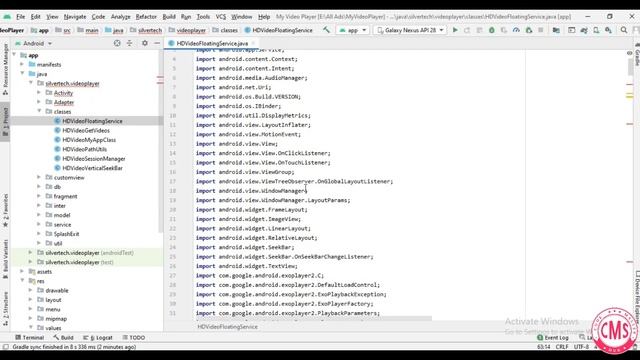Image resolution: width=640 pixels, height=360 pixels.
Task: Open the Android project view dropdown
Action: [x=34, y=43]
